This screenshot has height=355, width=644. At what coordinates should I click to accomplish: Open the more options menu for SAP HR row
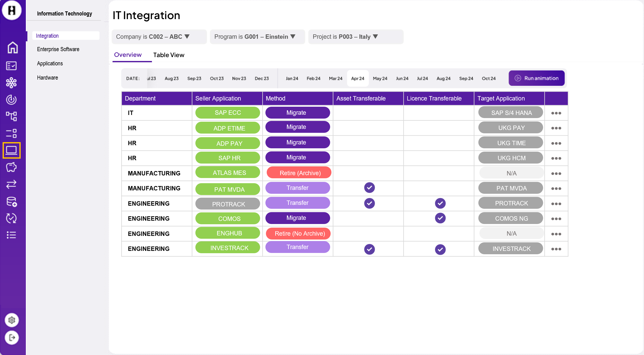556,158
